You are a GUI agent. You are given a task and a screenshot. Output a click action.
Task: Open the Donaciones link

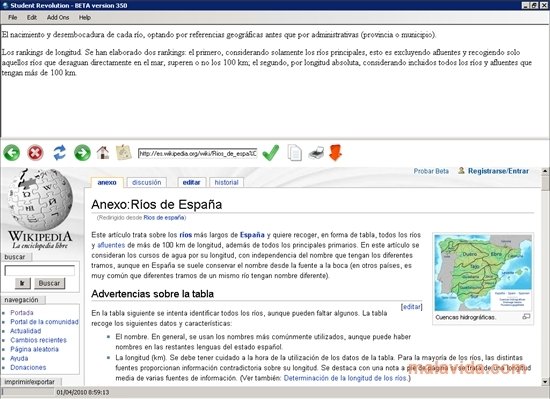pos(28,367)
